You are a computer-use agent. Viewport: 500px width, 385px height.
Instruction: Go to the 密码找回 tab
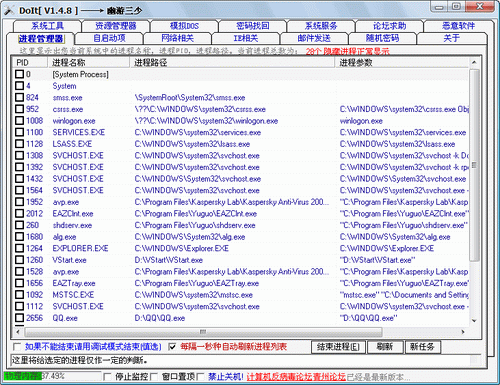pos(252,26)
